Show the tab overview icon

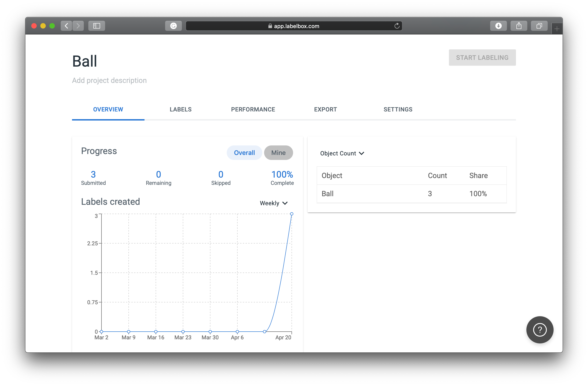[x=539, y=26]
